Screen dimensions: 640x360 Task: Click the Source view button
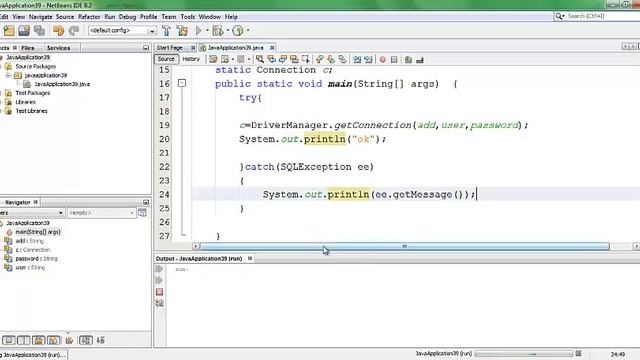(166, 59)
